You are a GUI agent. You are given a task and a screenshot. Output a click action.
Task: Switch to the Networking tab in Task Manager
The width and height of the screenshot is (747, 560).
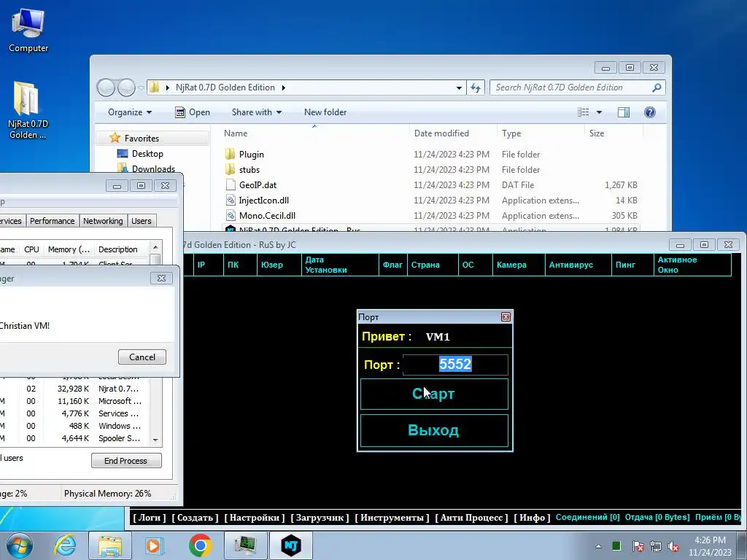click(102, 221)
